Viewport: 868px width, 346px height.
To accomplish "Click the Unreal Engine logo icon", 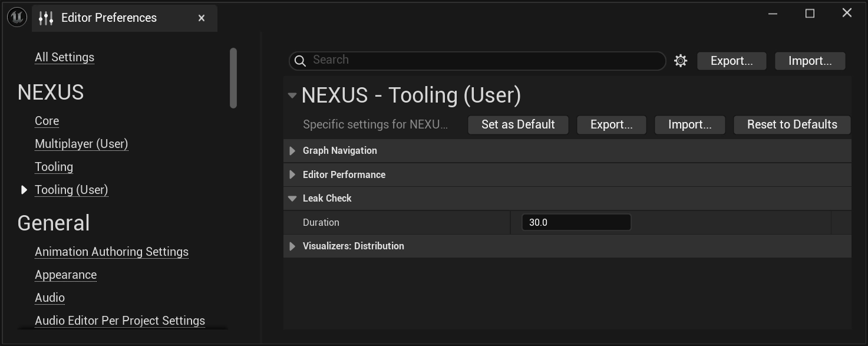I will click(x=16, y=17).
